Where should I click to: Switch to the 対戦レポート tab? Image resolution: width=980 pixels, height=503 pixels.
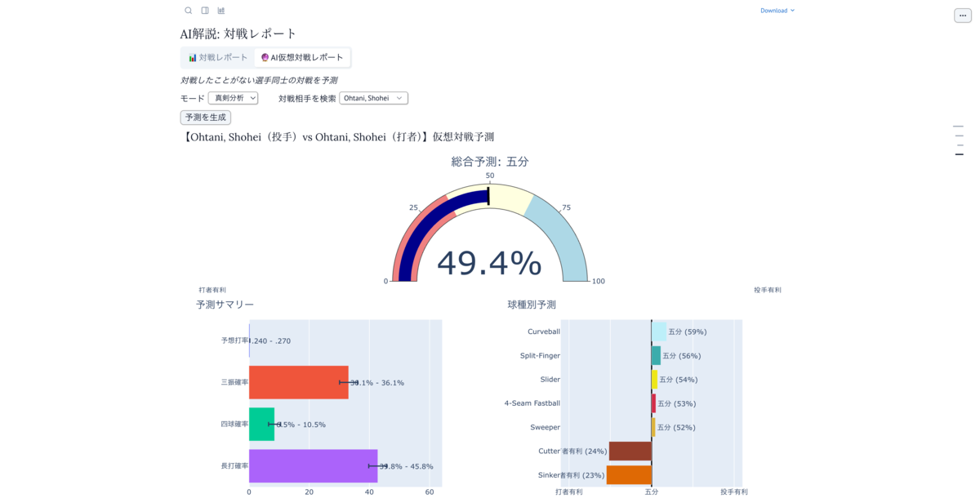click(x=218, y=58)
